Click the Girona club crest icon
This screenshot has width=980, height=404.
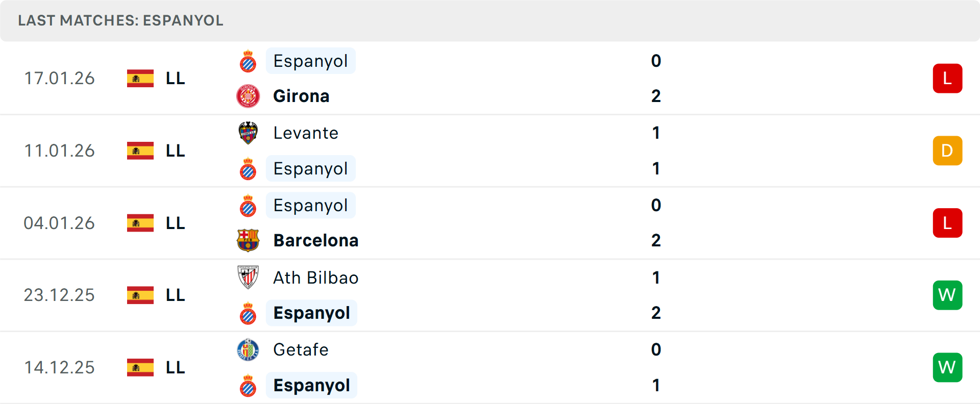click(248, 96)
